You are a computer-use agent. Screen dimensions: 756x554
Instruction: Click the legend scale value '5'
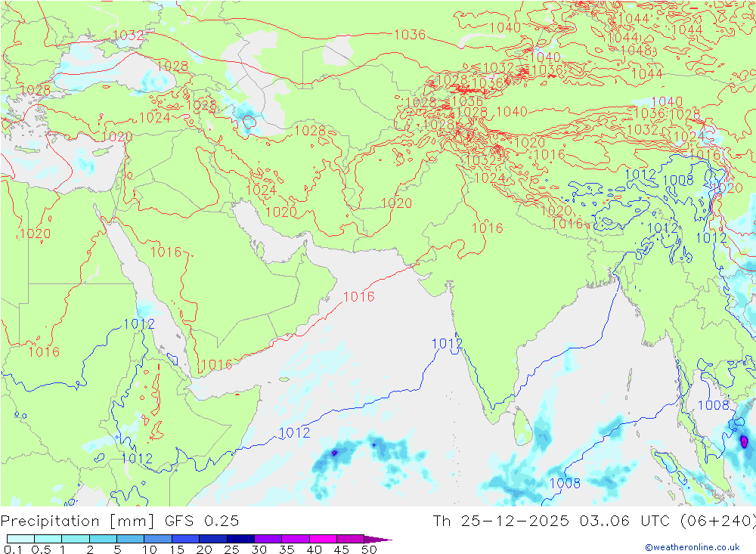tap(117, 549)
